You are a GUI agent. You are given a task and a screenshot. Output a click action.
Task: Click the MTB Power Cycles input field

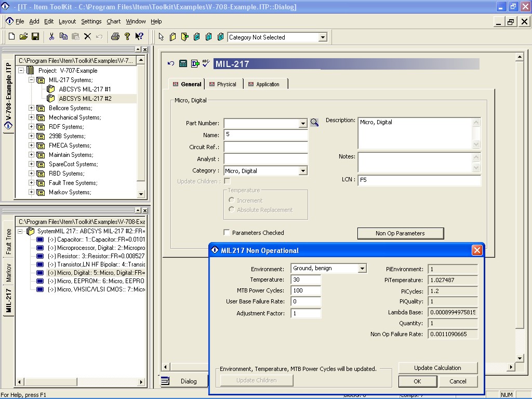coord(305,290)
